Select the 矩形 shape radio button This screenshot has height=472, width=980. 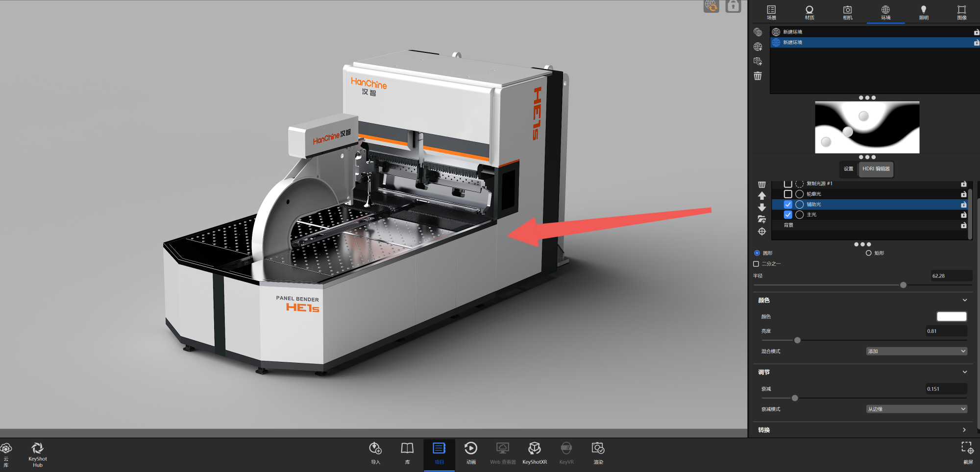(x=868, y=253)
